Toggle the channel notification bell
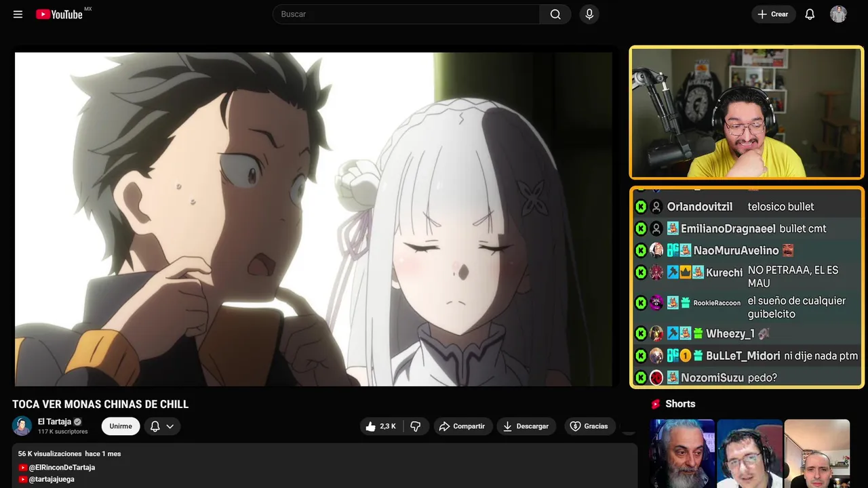The width and height of the screenshot is (868, 488). (155, 426)
